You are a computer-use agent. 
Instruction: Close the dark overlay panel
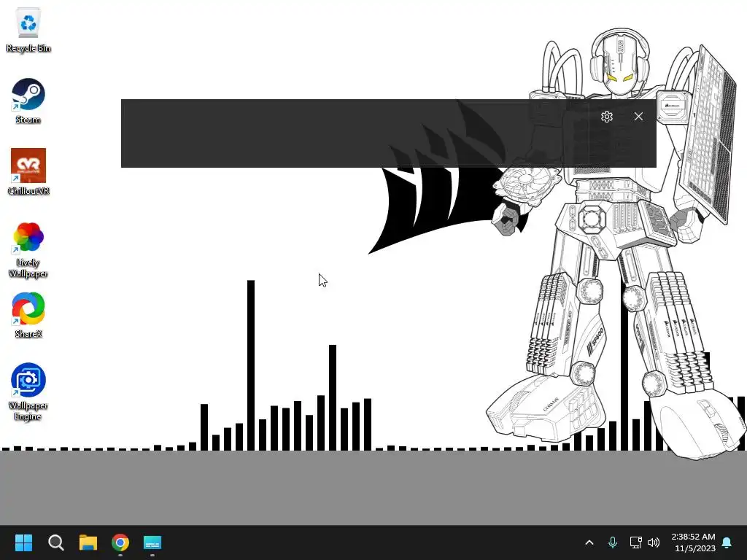pyautogui.click(x=638, y=117)
